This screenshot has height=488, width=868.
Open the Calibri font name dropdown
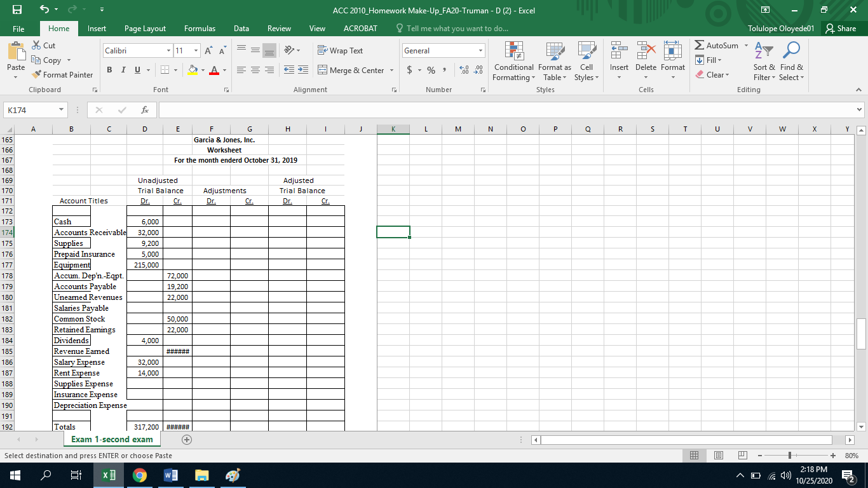168,51
